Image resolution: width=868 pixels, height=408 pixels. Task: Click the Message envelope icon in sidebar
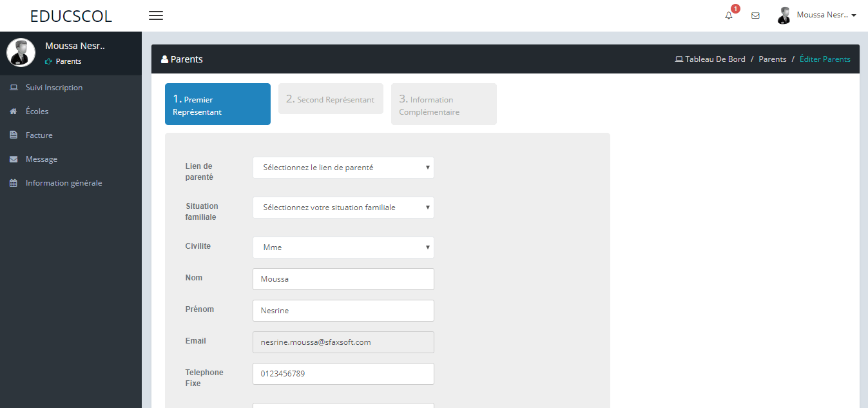14,159
